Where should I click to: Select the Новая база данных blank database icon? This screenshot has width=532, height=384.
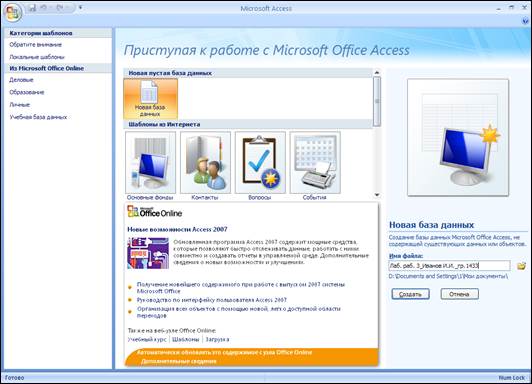(151, 98)
